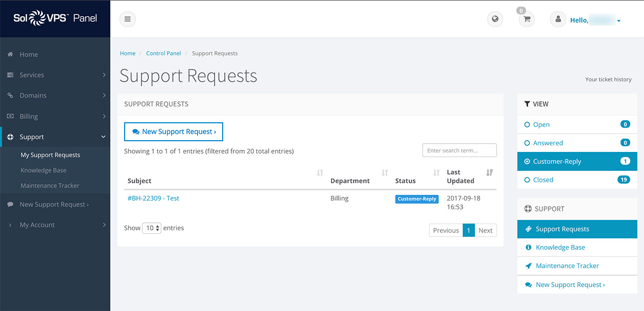This screenshot has width=644, height=311.
Task: Open ticket #BH-22309 - Test
Action: pos(153,198)
